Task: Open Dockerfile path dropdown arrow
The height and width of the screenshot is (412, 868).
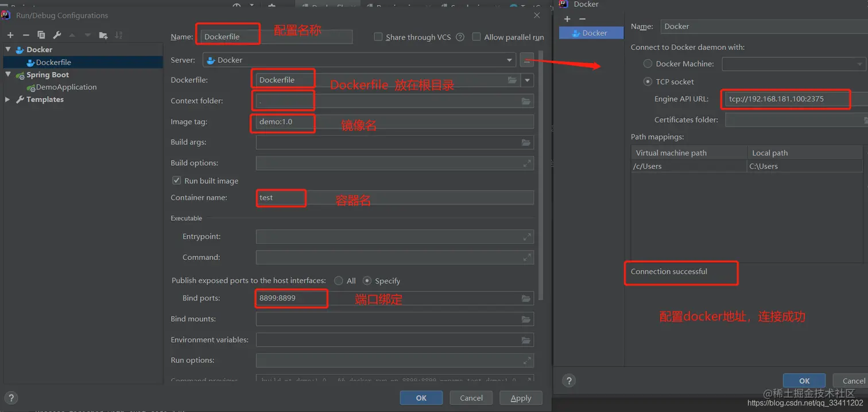Action: pyautogui.click(x=528, y=80)
